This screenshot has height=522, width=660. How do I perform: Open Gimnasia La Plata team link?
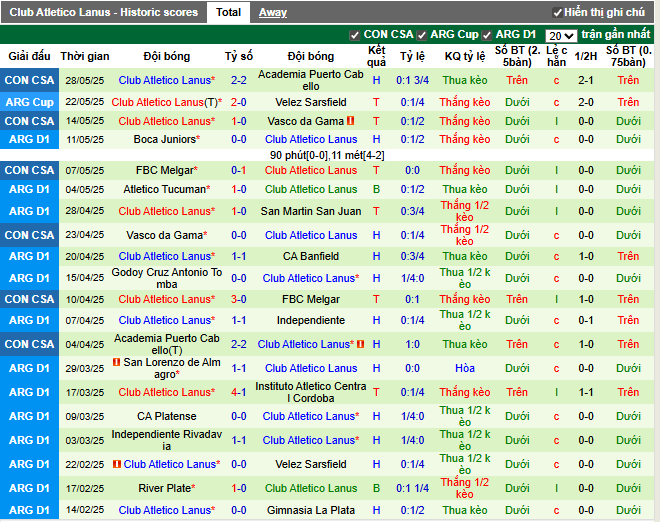311,510
